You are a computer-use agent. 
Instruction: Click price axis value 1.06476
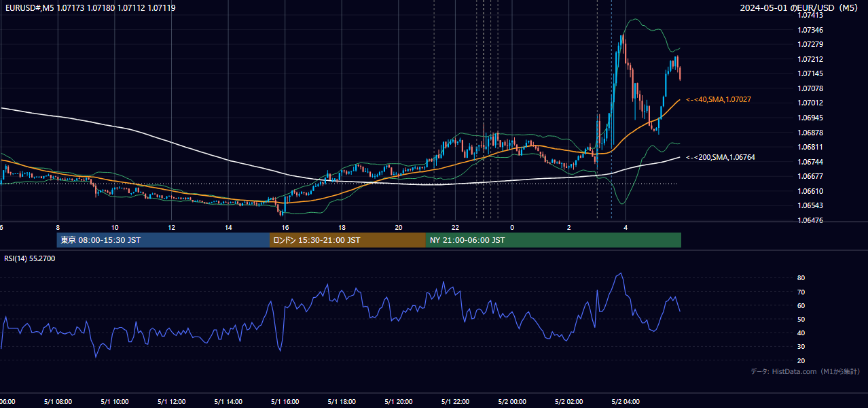810,220
